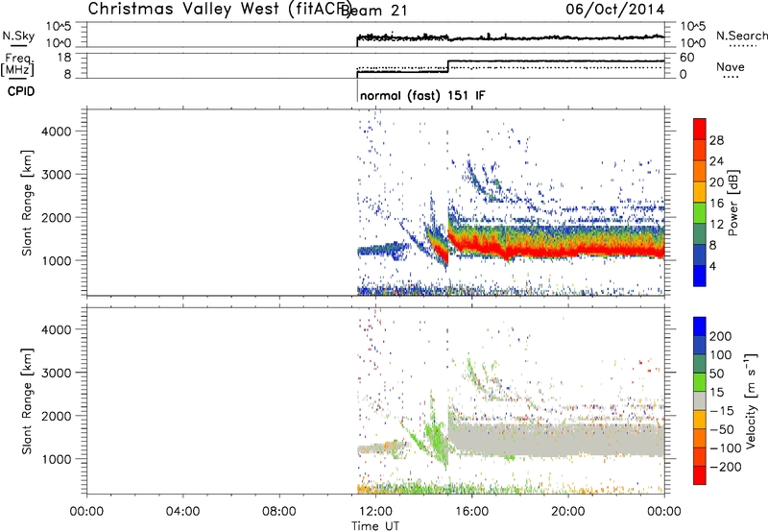Click the 'Power [dB]' color bar label
Image resolution: width=768 pixels, height=532 pixels.
pos(733,203)
